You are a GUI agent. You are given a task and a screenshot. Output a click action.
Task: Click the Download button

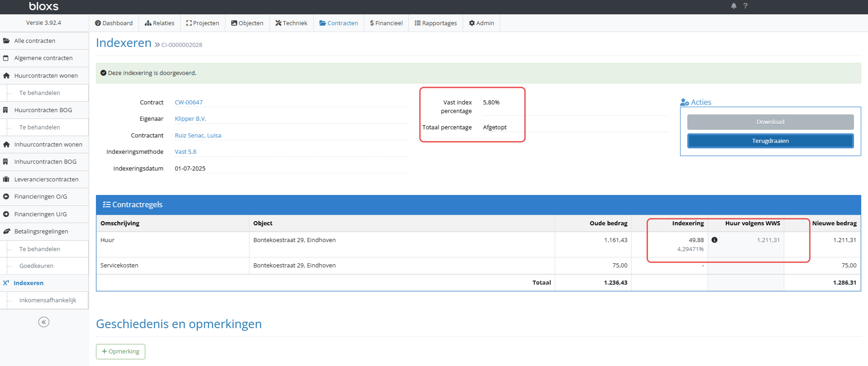click(x=770, y=122)
